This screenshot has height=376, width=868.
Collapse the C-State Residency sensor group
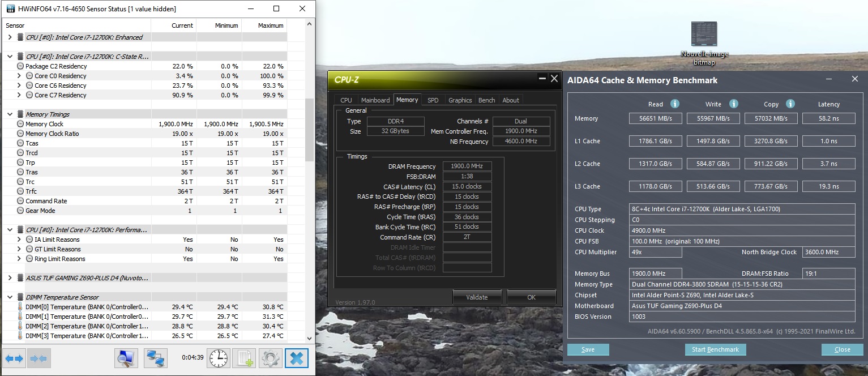(x=10, y=57)
